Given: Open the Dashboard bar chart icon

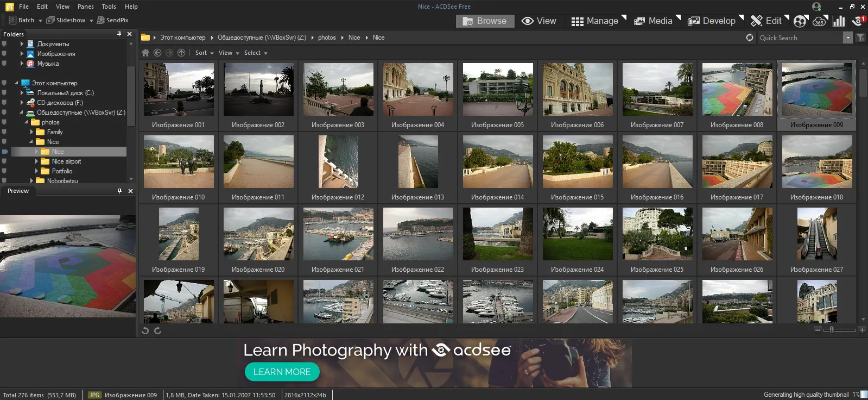Looking at the screenshot, I should click(x=839, y=21).
